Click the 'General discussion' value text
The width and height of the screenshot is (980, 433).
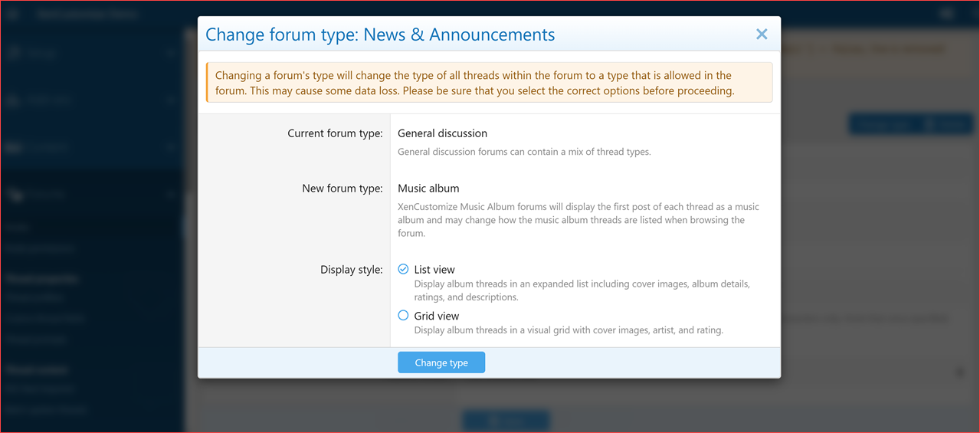click(x=442, y=133)
